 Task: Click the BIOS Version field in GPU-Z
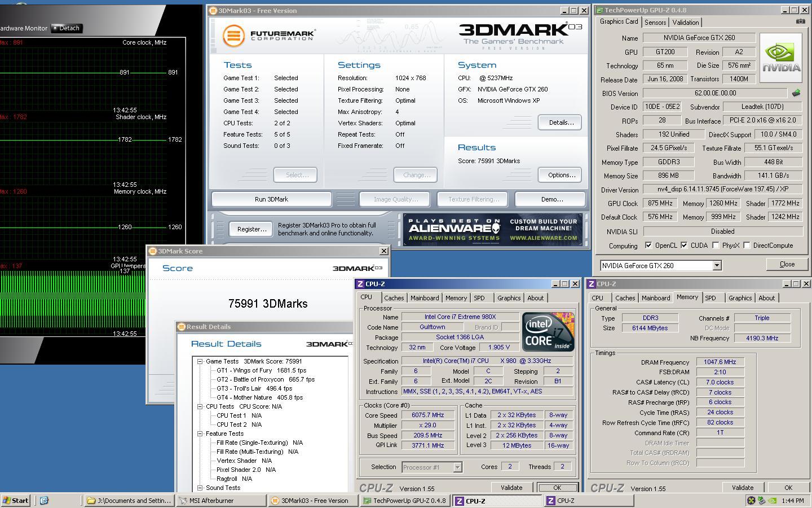click(x=714, y=93)
